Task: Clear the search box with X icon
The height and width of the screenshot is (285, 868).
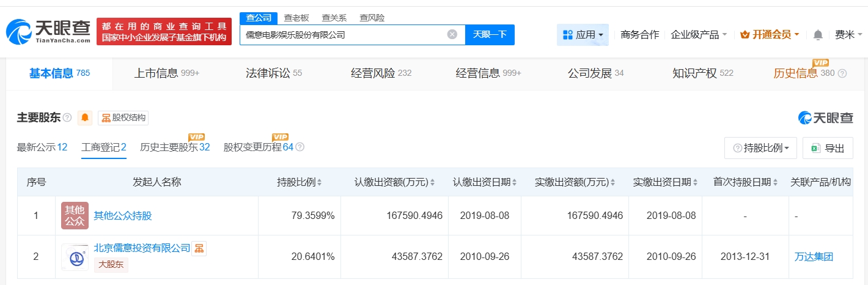Action: (x=452, y=35)
